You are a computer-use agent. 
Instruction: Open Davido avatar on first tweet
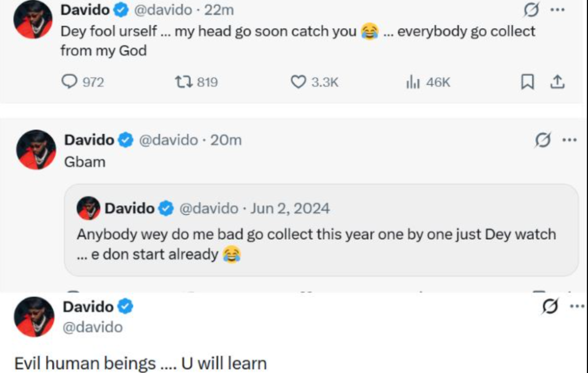33,19
